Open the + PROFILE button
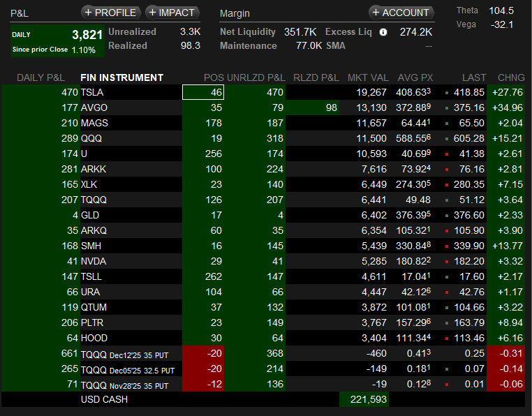This screenshot has height=416, width=532. point(111,13)
